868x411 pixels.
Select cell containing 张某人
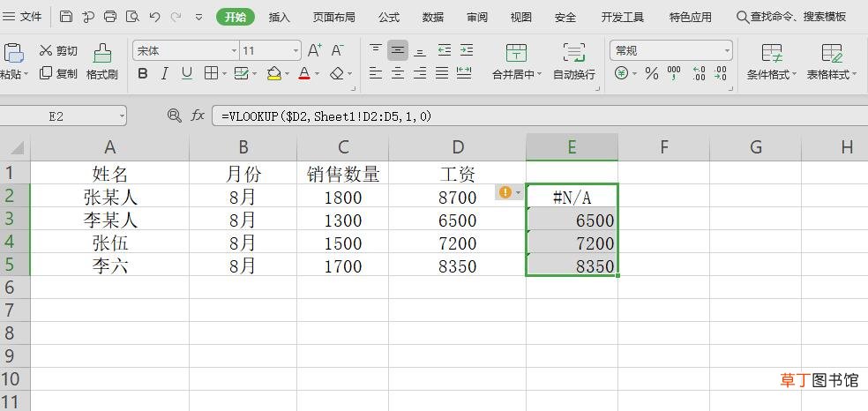click(110, 197)
